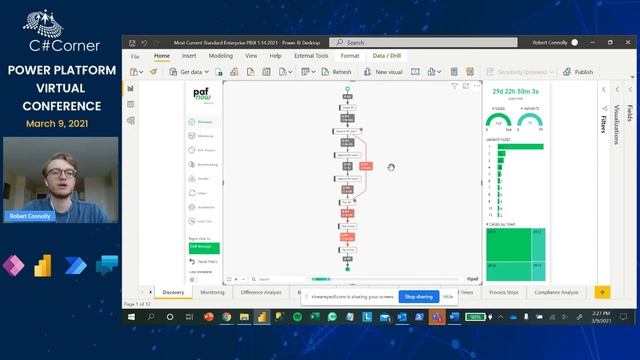640x360 pixels.
Task: Switch to the Insert ribbon tab
Action: tap(189, 56)
